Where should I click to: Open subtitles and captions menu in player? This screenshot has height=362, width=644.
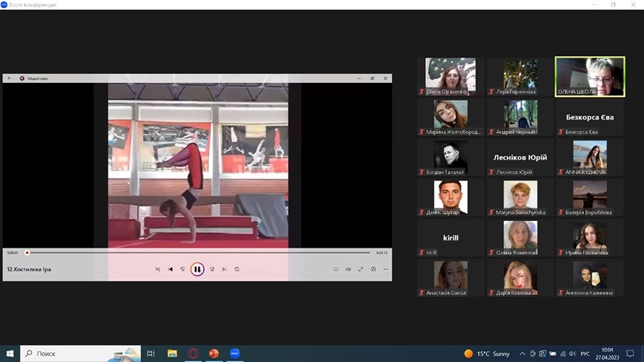tap(335, 269)
